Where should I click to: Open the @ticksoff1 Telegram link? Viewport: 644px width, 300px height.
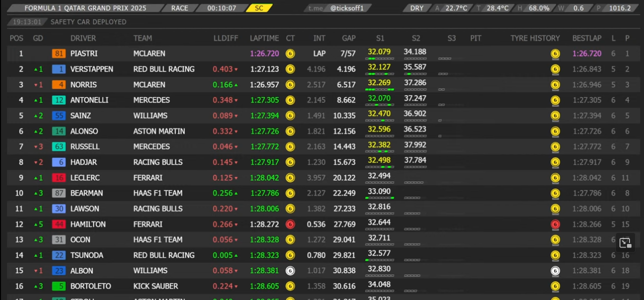[347, 8]
